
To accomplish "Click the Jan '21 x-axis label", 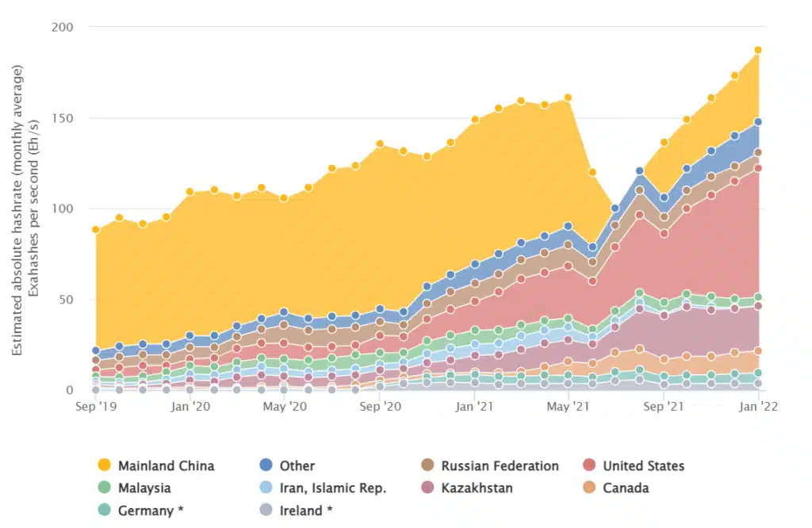I will point(474,407).
